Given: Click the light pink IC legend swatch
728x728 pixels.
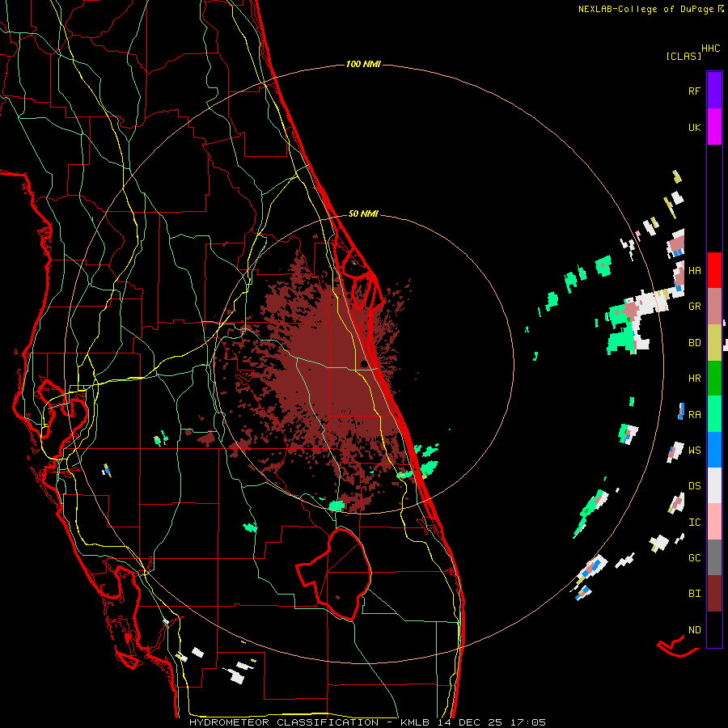Looking at the screenshot, I should (714, 522).
